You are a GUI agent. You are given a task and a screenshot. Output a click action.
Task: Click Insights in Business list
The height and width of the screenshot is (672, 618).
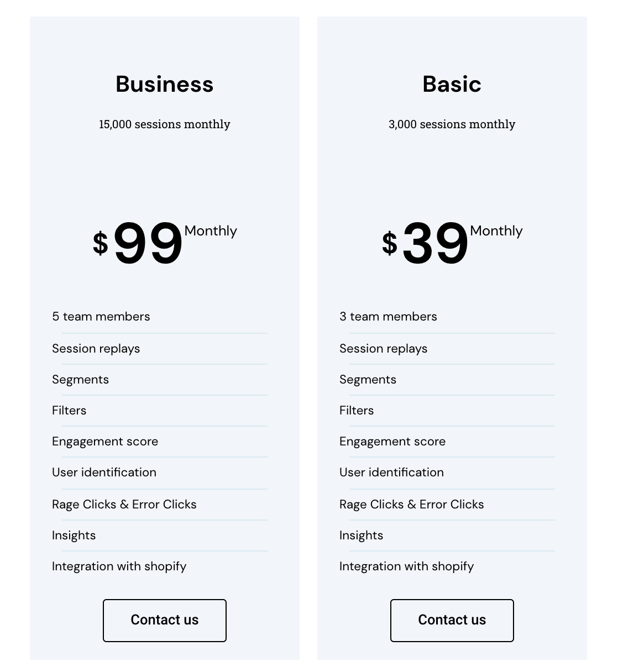pos(74,535)
